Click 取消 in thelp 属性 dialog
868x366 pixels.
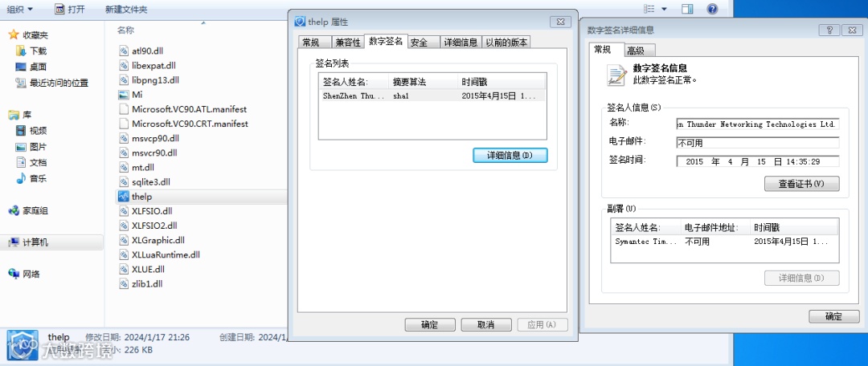485,324
